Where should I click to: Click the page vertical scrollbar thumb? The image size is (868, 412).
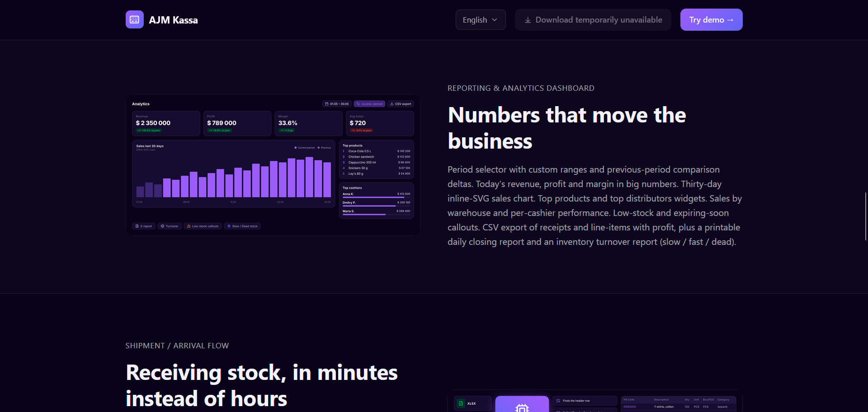866,216
